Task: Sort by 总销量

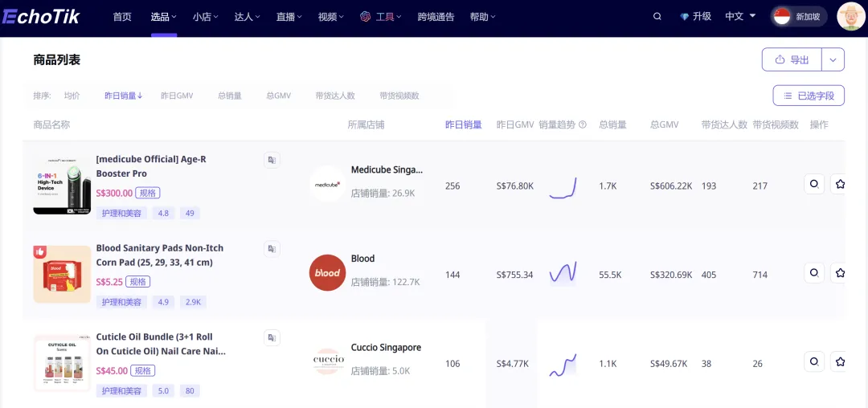Action: point(230,96)
